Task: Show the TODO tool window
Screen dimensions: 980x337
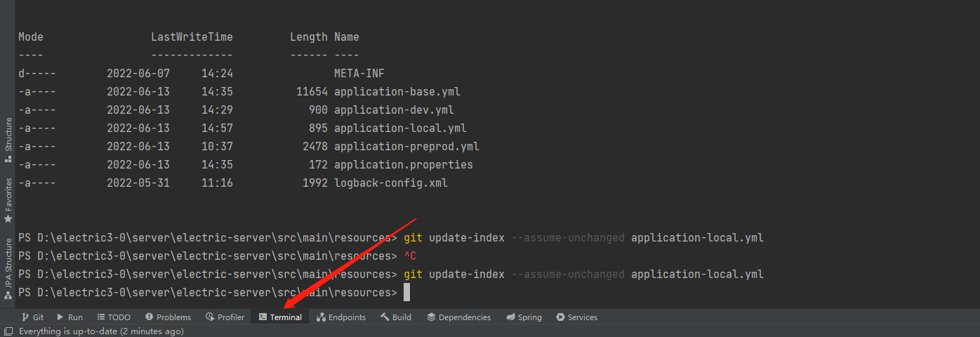Action: [114, 317]
